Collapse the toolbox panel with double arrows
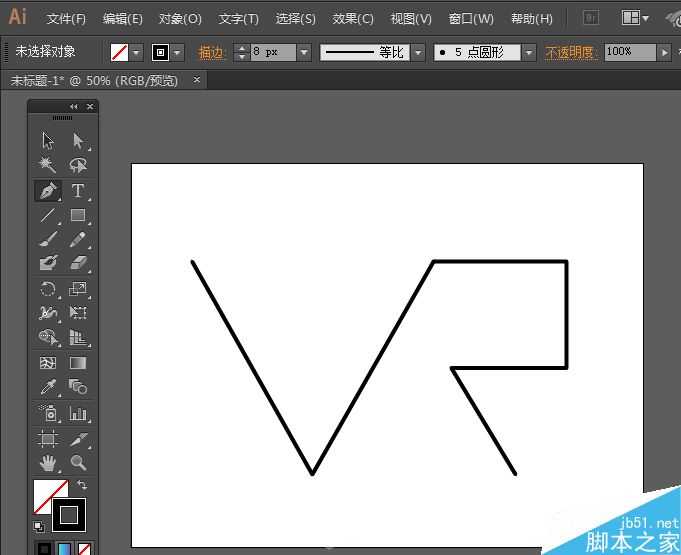This screenshot has width=681, height=555. pyautogui.click(x=73, y=107)
